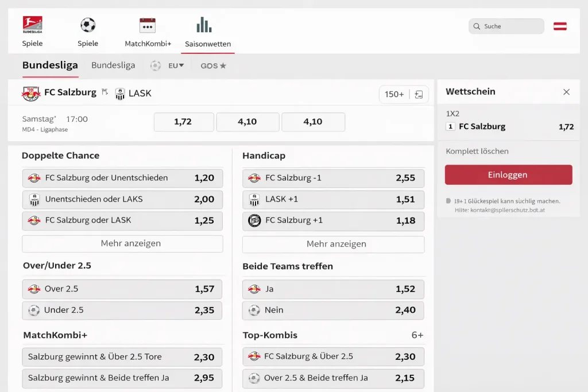The image size is (588, 392).
Task: Expand Mehr anzeigen under Doppelte Chance
Action: pos(122,243)
